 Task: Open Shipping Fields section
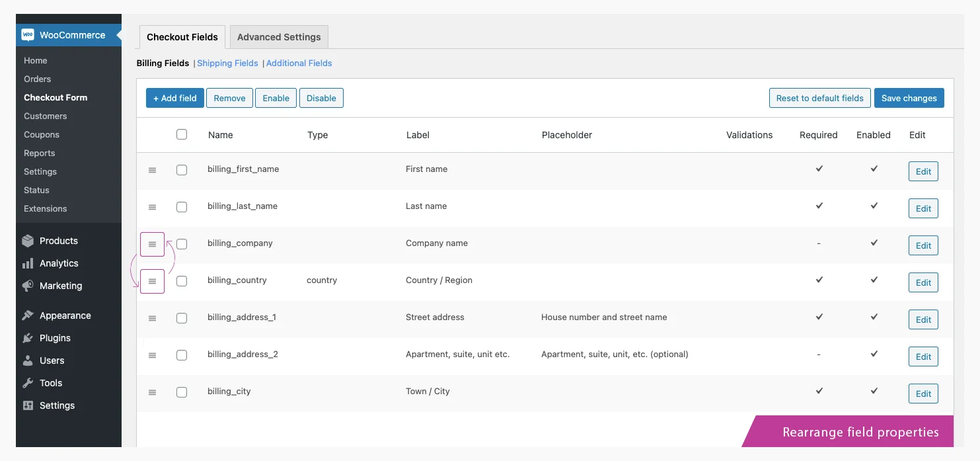(227, 63)
